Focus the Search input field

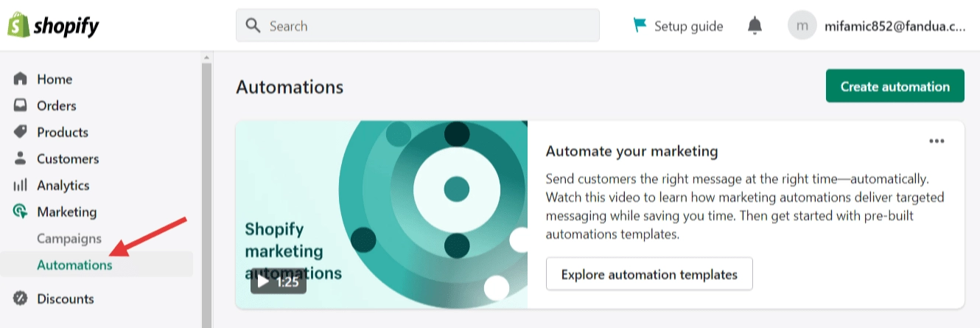pos(417,26)
